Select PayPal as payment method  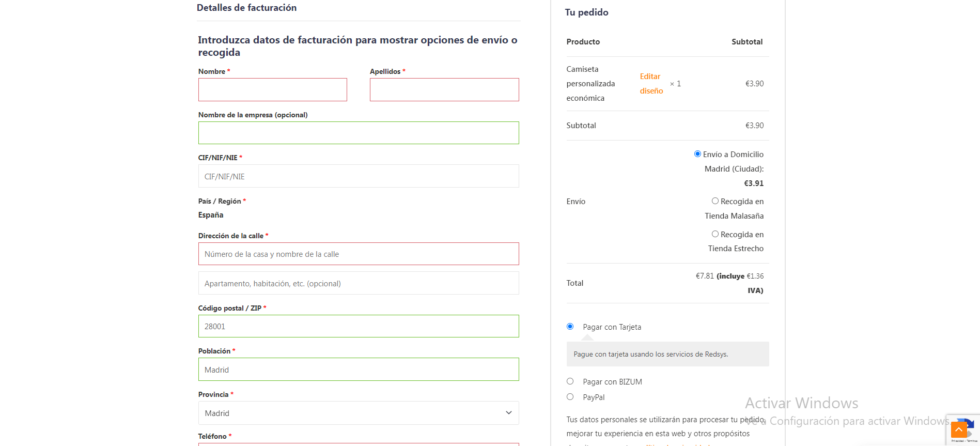coord(570,397)
